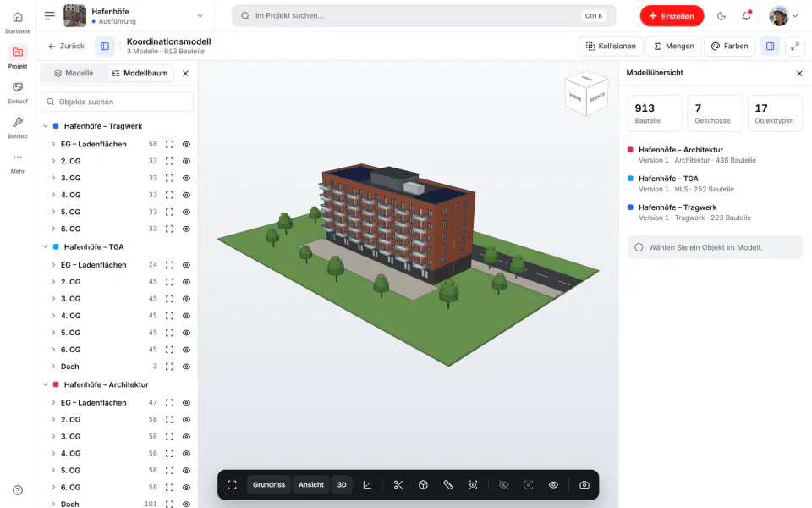Select the ruler measurement tool
This screenshot has height=508, width=812.
[x=448, y=484]
